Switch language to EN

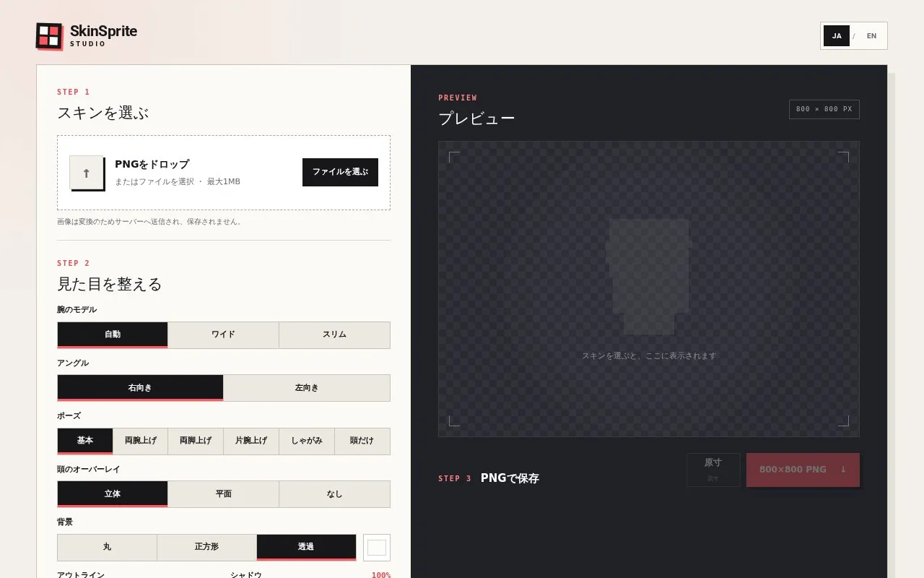(x=871, y=36)
